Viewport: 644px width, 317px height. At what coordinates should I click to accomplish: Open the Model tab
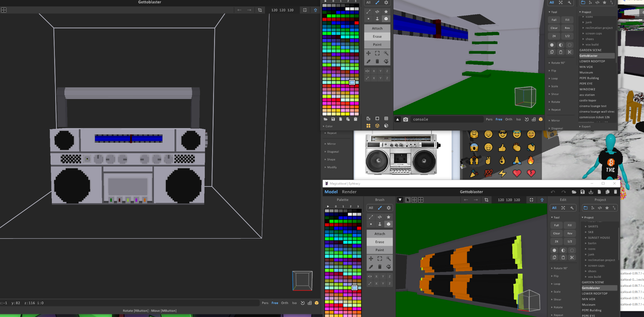[331, 192]
